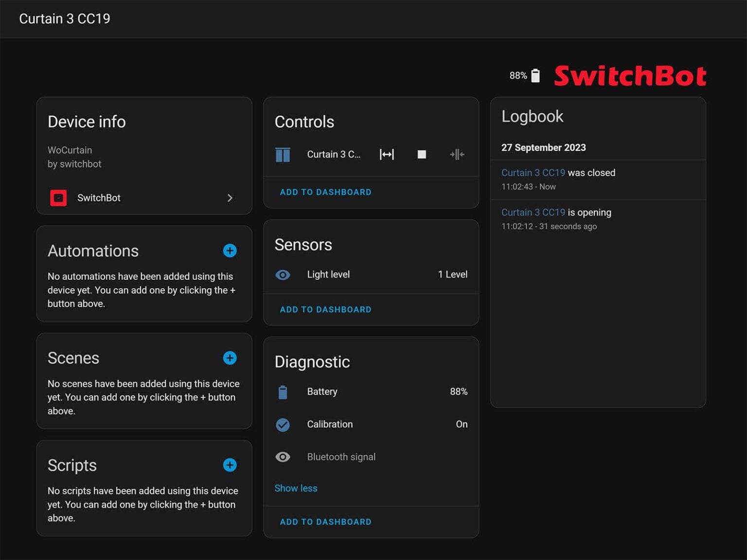Image resolution: width=747 pixels, height=560 pixels.
Task: Click the Curtain 3 CC19 title in header
Action: tap(64, 18)
